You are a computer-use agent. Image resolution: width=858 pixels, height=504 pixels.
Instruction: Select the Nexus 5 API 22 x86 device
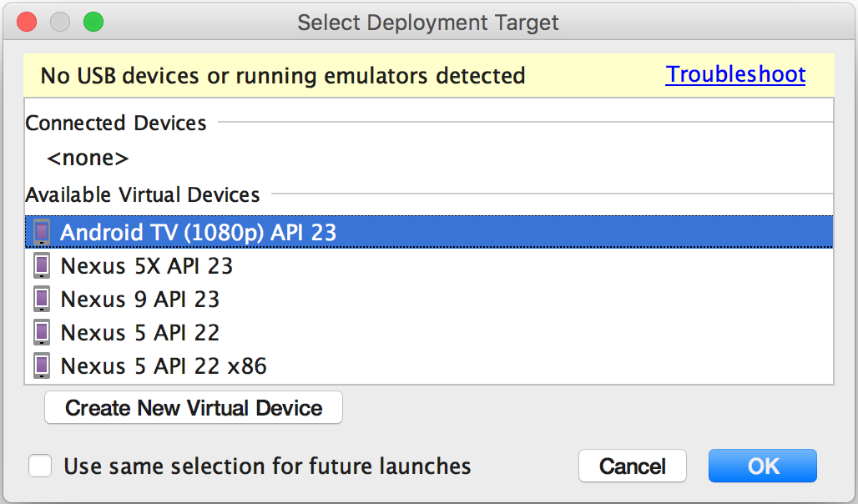coord(163,365)
